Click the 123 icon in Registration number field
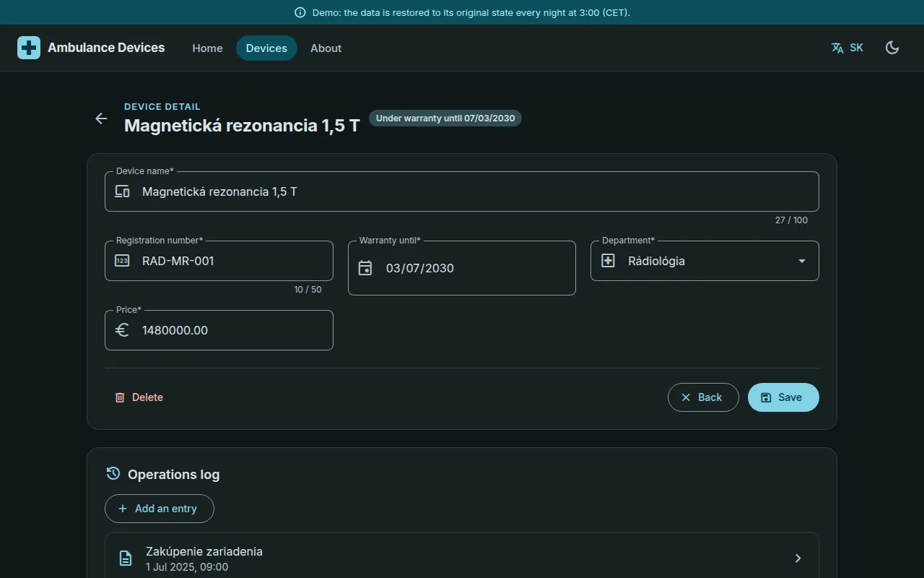The height and width of the screenshot is (578, 924). 123,261
